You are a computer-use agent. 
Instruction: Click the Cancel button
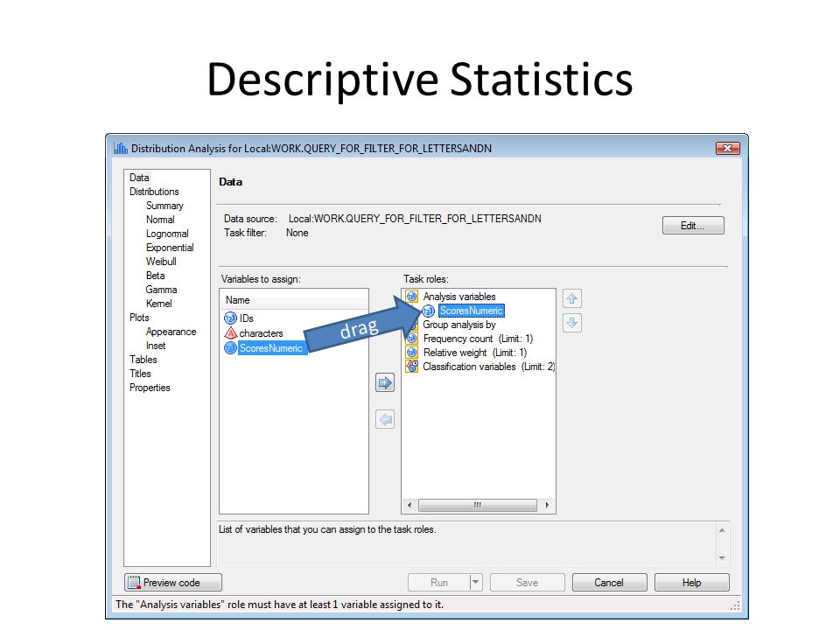pyautogui.click(x=609, y=583)
